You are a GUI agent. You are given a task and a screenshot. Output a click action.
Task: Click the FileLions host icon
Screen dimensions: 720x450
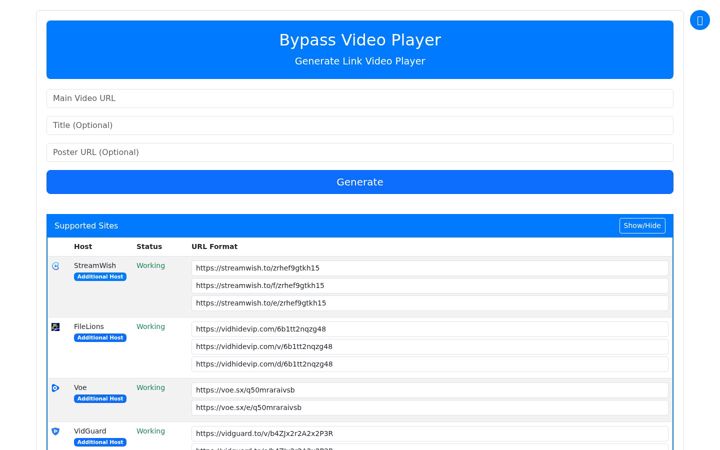(x=56, y=327)
